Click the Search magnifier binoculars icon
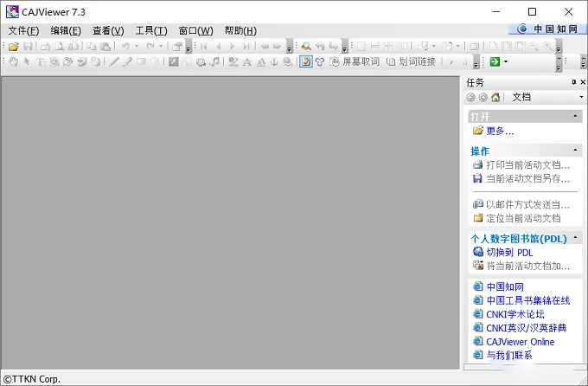Image resolution: width=588 pixels, height=386 pixels. click(306, 47)
